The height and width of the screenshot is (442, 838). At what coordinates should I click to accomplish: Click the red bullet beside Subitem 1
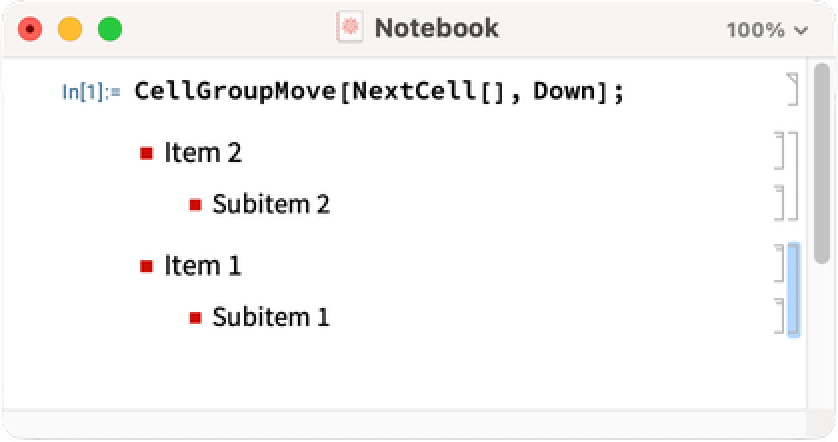[195, 318]
